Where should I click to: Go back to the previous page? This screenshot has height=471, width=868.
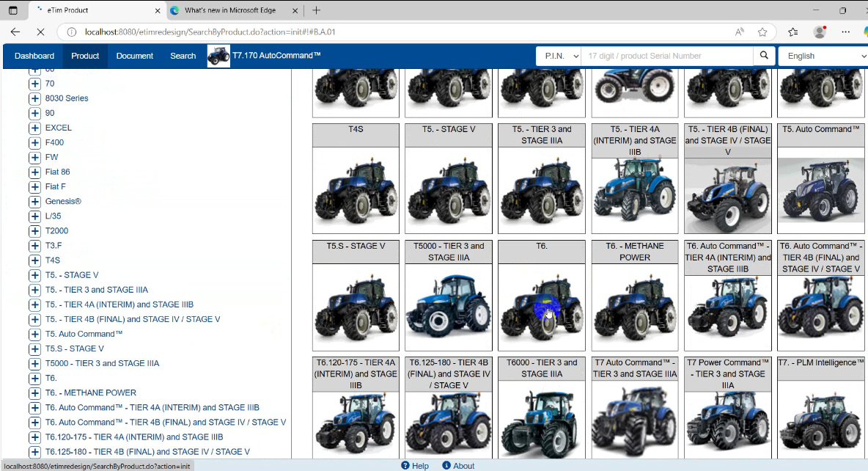[x=15, y=32]
